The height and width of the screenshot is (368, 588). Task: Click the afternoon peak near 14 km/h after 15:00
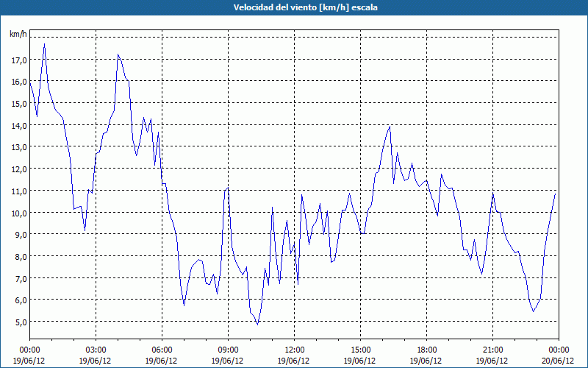[390, 126]
